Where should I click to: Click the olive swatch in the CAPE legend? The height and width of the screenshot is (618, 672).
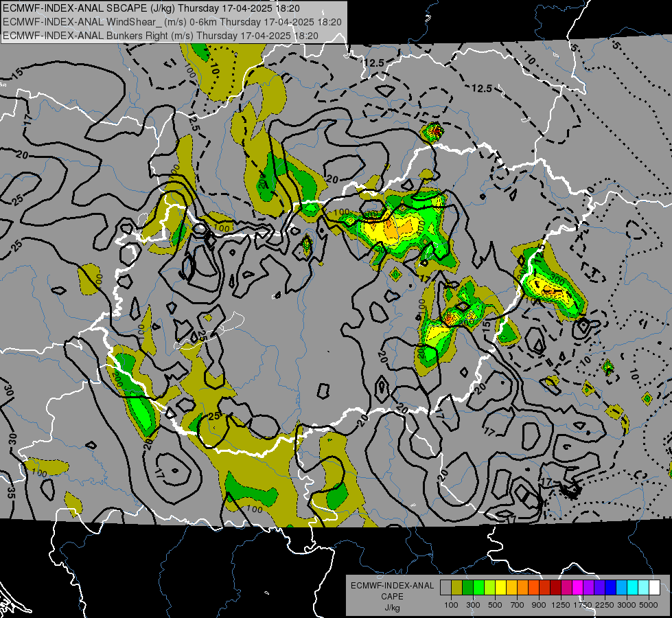(x=457, y=588)
